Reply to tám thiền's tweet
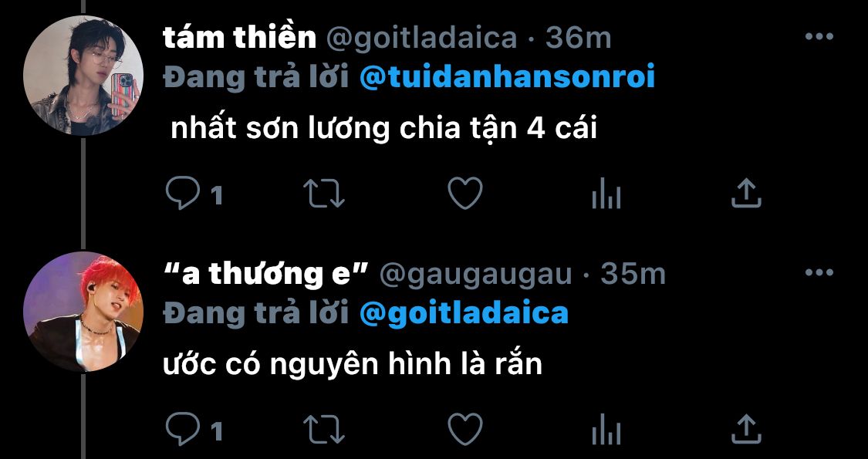The image size is (868, 459). pyautogui.click(x=183, y=193)
